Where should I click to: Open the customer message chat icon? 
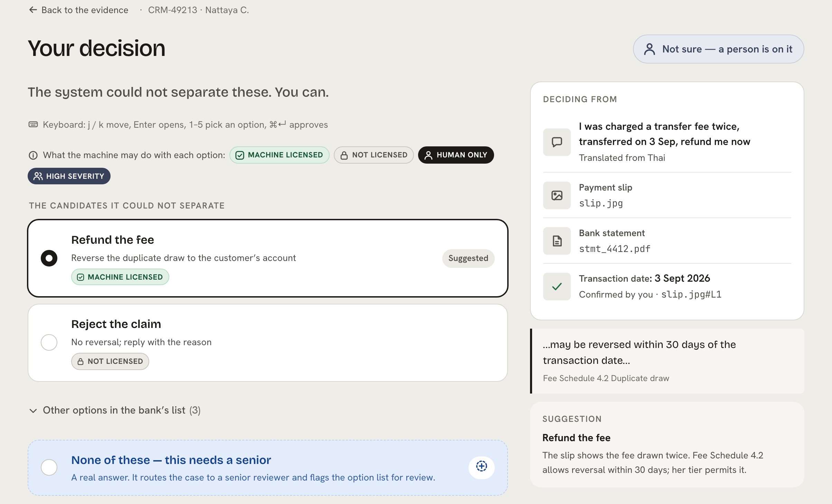pyautogui.click(x=557, y=142)
